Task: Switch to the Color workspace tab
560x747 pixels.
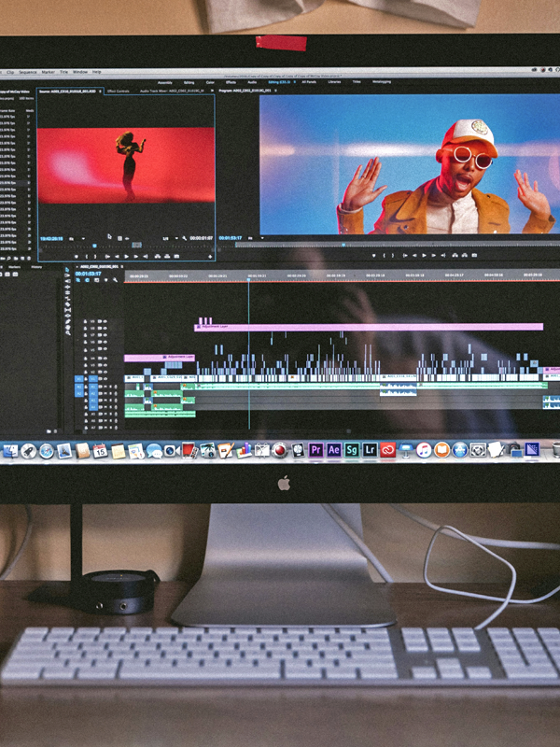Action: pyautogui.click(x=210, y=82)
